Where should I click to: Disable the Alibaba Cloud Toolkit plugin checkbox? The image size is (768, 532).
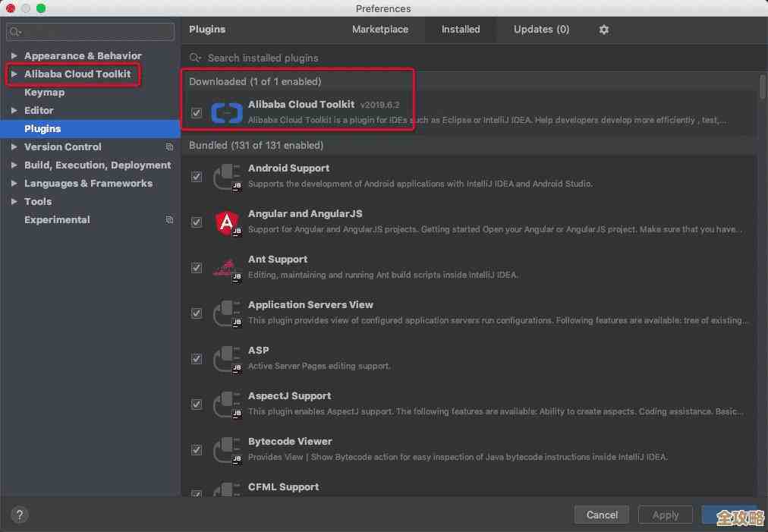click(x=197, y=113)
